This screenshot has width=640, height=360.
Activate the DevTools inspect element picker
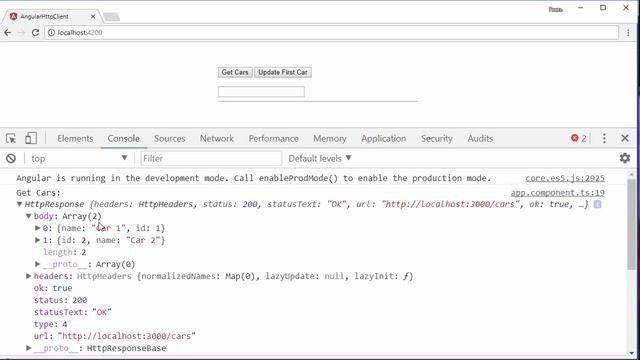(11, 138)
